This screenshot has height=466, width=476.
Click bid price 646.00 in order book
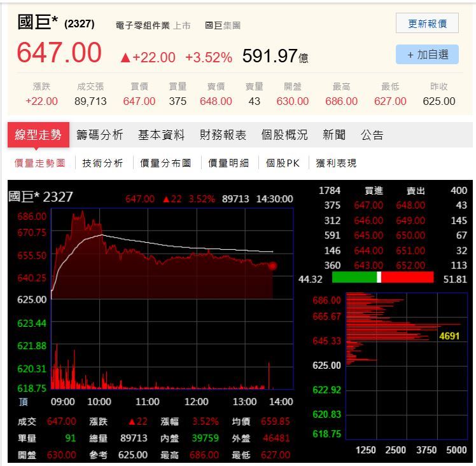(x=368, y=221)
